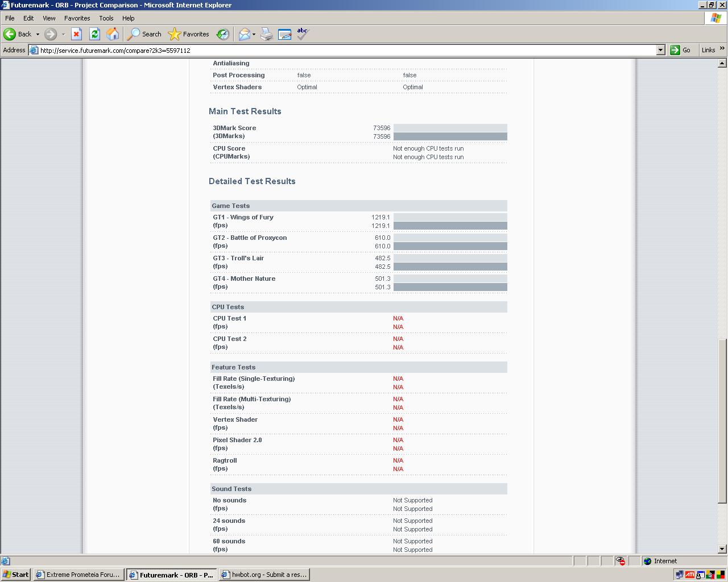Click the Mail envelope icon

point(244,34)
